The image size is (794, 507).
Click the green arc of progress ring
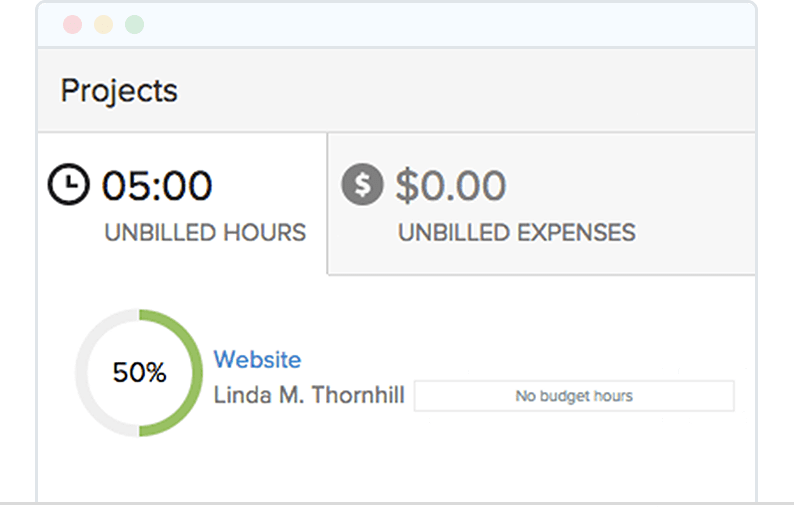pyautogui.click(x=196, y=373)
